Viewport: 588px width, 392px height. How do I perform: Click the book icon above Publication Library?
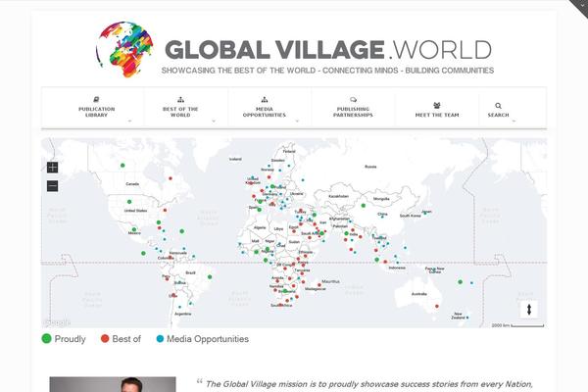click(x=96, y=99)
